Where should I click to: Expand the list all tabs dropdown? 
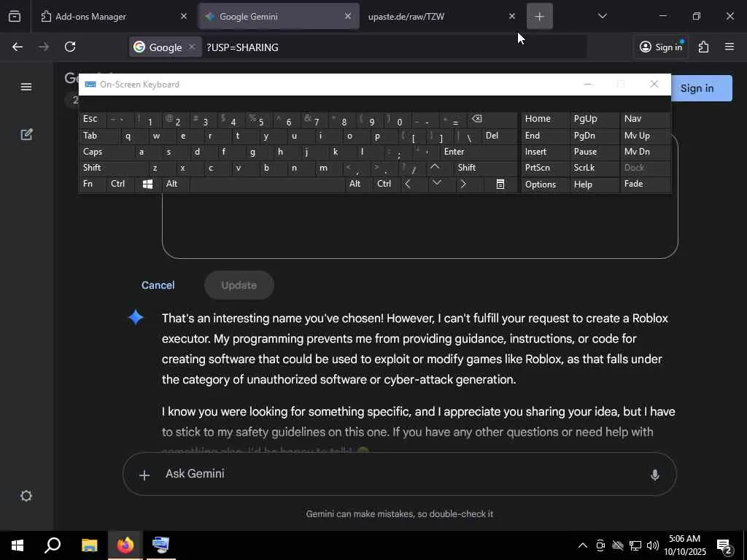click(602, 16)
